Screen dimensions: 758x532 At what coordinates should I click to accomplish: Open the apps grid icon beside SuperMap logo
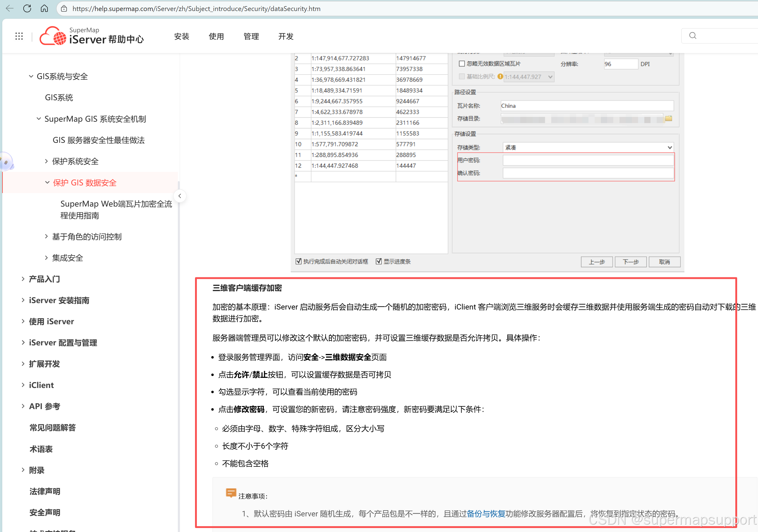pyautogui.click(x=19, y=36)
